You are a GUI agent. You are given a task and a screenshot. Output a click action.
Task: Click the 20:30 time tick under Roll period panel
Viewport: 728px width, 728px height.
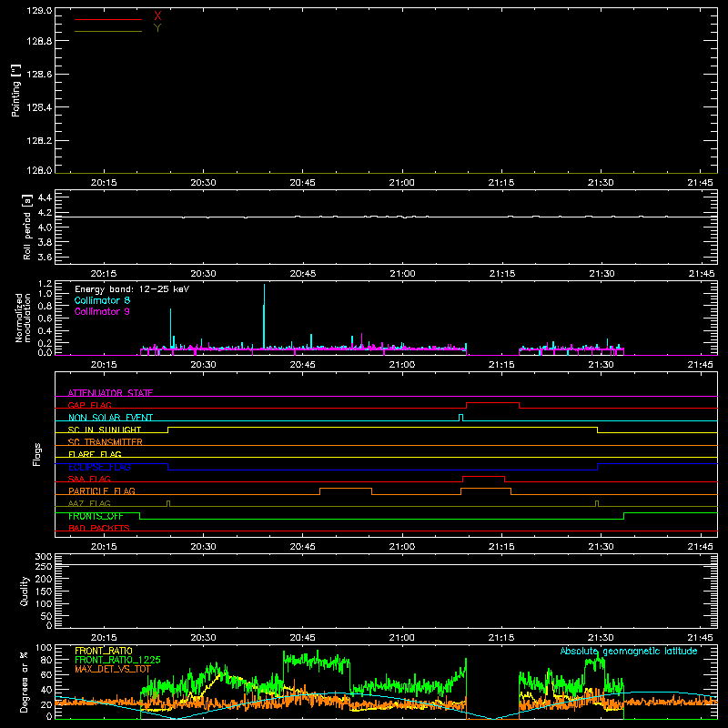pyautogui.click(x=203, y=274)
